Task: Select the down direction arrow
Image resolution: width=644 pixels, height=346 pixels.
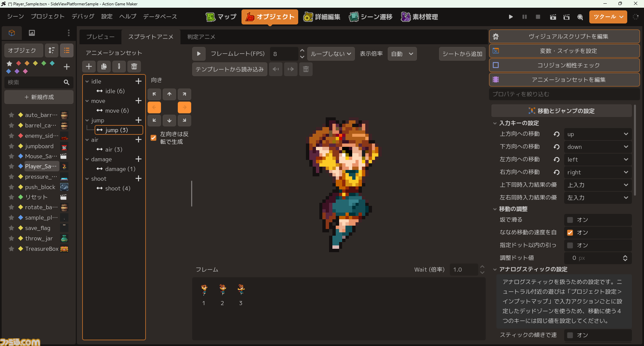Action: click(x=169, y=120)
